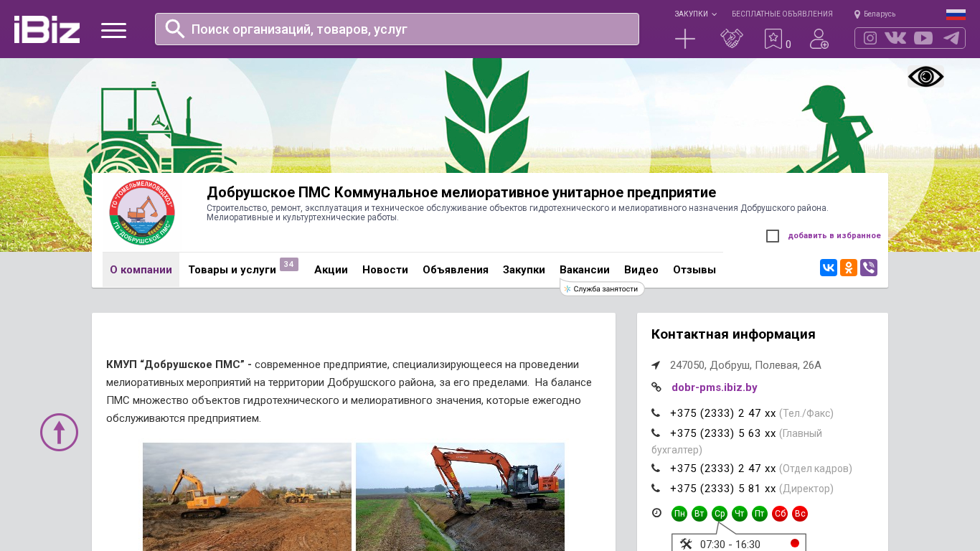The height and width of the screenshot is (551, 980).
Task: Open the Telegram icon in header
Action: pyautogui.click(x=951, y=38)
